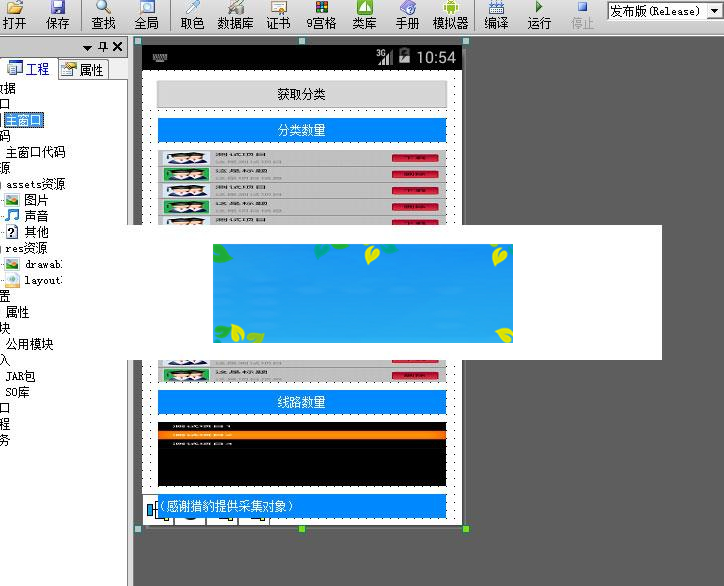
Task: Run the project with 运行
Action: (539, 15)
